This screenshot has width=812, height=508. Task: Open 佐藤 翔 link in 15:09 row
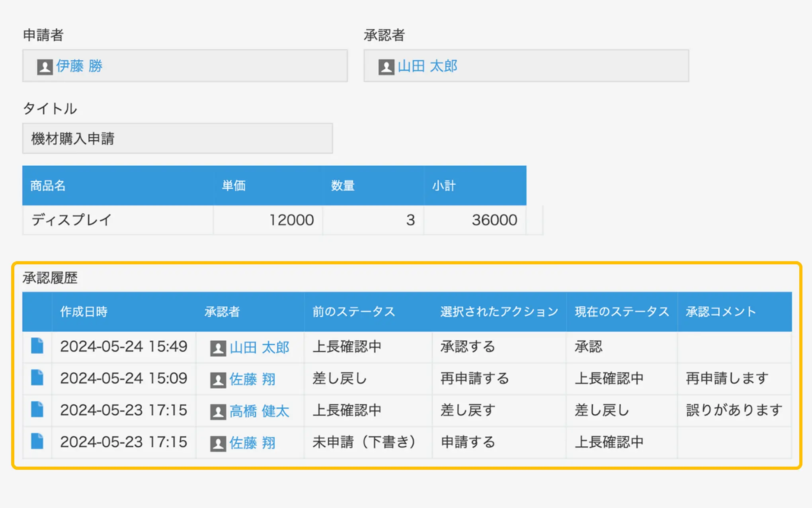pos(252,379)
